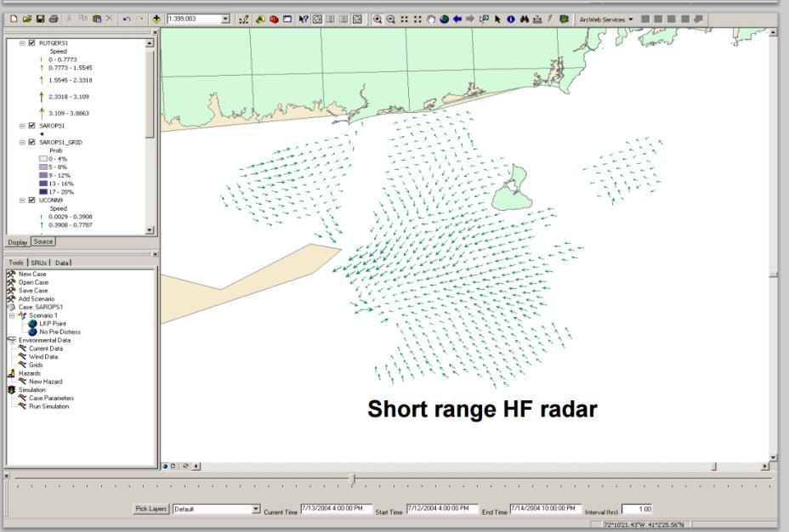Click the 0 - 4% probability color swatch

[x=43, y=159]
